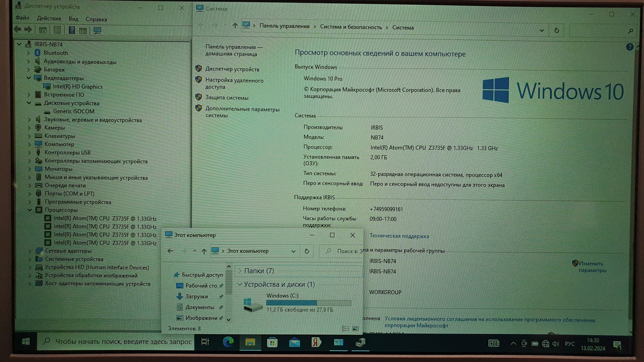Viewport: 644px width, 362px height.
Task: Switch to details view in Explorer status bar
Action: coord(345,329)
